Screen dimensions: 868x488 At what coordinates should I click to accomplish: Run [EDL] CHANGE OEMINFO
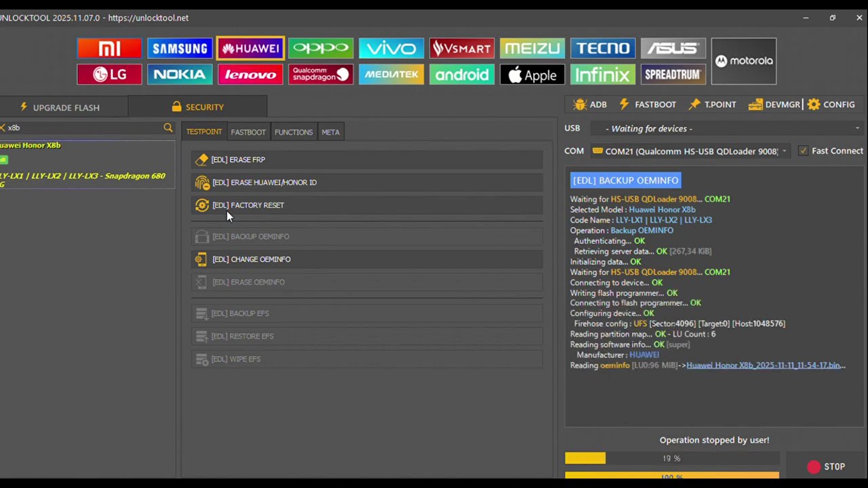(x=367, y=260)
